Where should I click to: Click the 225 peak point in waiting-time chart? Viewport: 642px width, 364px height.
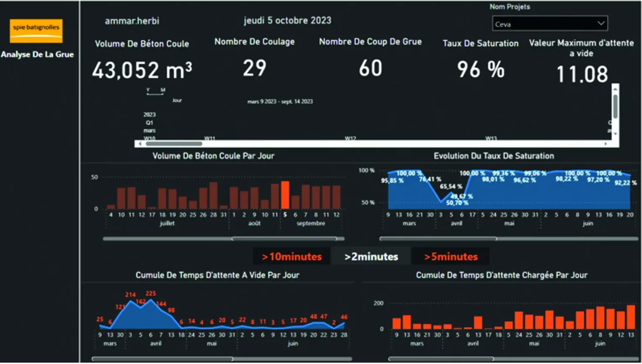(151, 299)
